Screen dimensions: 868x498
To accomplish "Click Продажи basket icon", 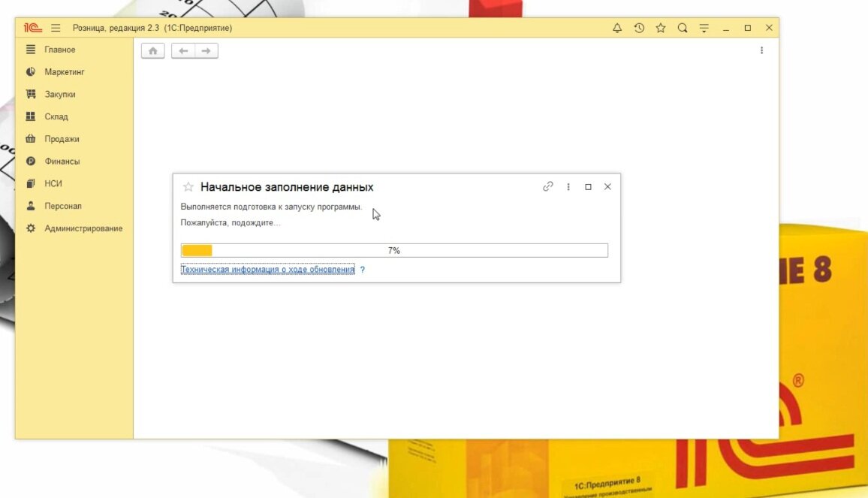I will [x=31, y=139].
